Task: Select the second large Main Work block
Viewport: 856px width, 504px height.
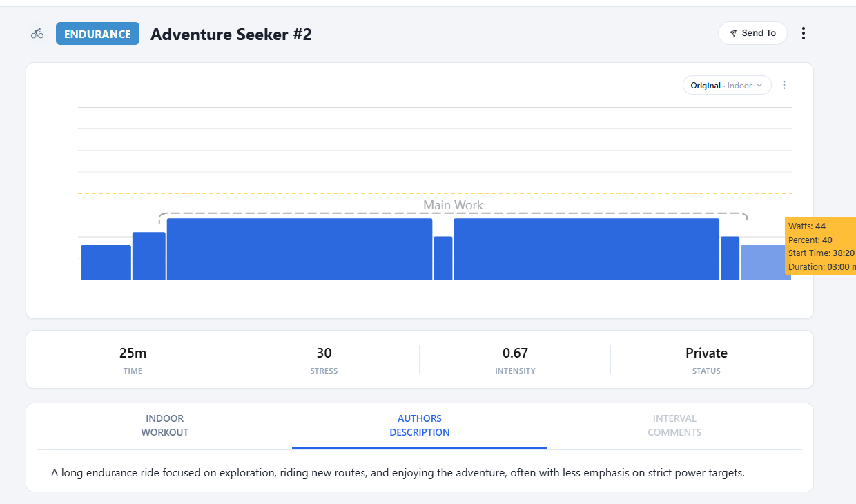Action: click(586, 249)
